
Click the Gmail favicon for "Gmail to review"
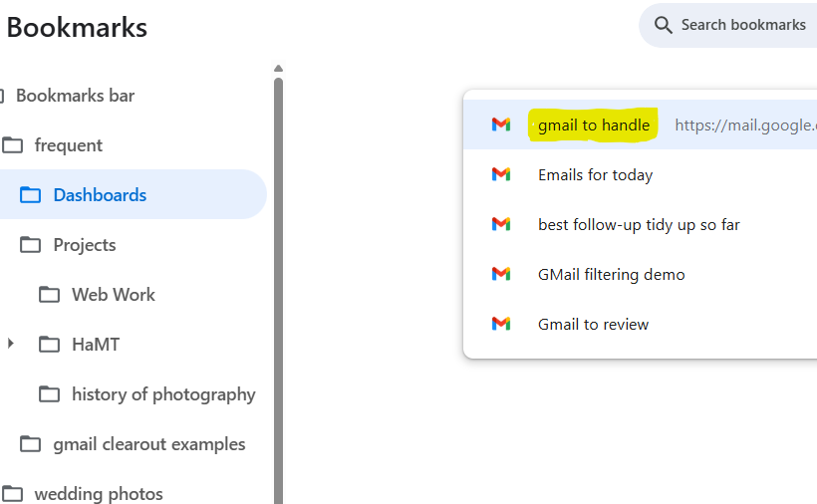pyautogui.click(x=501, y=324)
